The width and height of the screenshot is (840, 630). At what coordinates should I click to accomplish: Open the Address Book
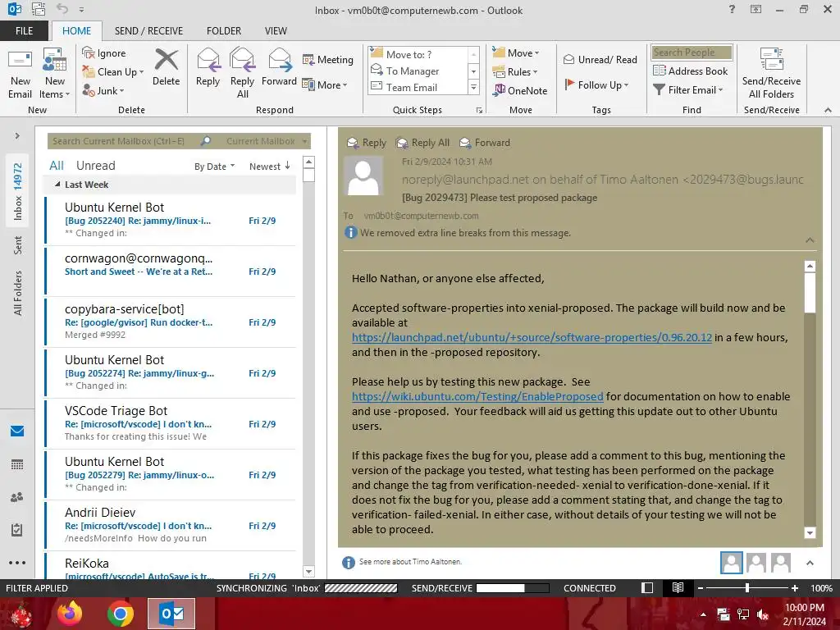point(691,71)
